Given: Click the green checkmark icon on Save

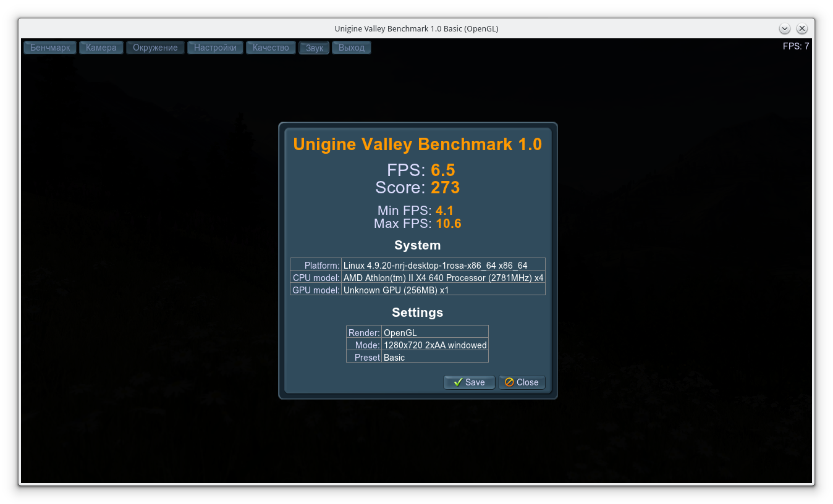Looking at the screenshot, I should (458, 382).
